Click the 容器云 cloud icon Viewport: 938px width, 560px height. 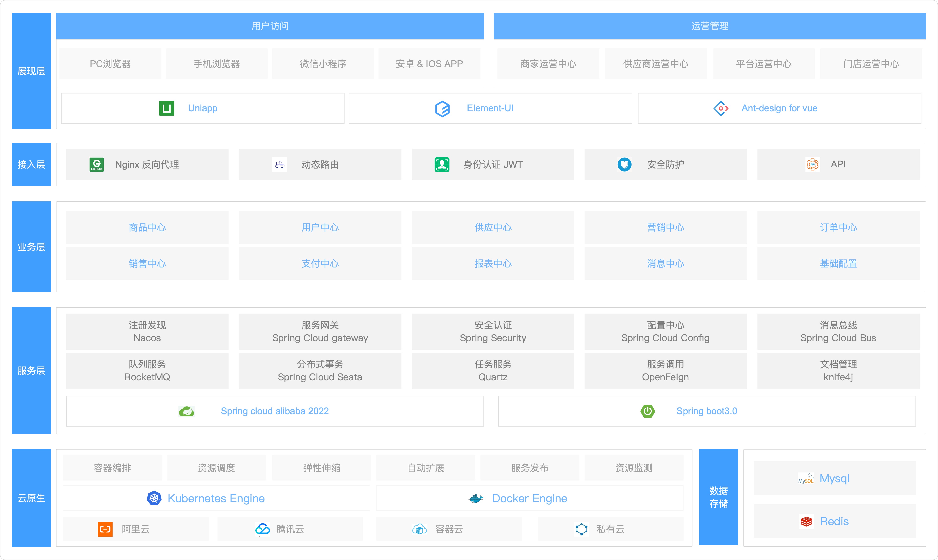pyautogui.click(x=419, y=529)
